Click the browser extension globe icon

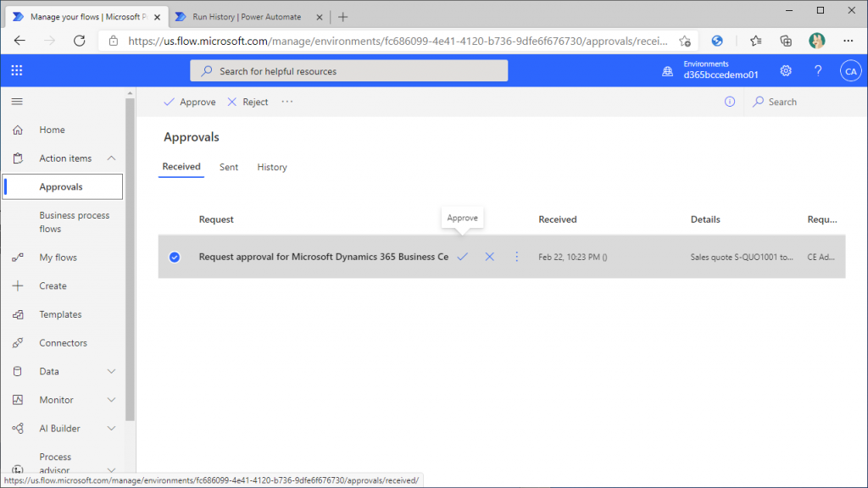(x=717, y=41)
